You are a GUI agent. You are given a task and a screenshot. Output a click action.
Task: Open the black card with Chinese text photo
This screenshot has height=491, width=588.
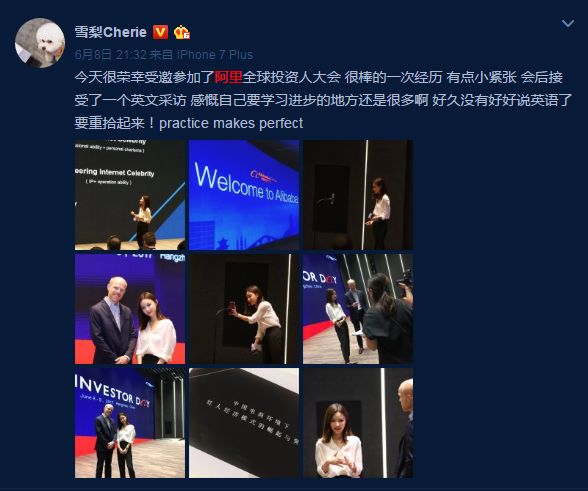tap(244, 423)
